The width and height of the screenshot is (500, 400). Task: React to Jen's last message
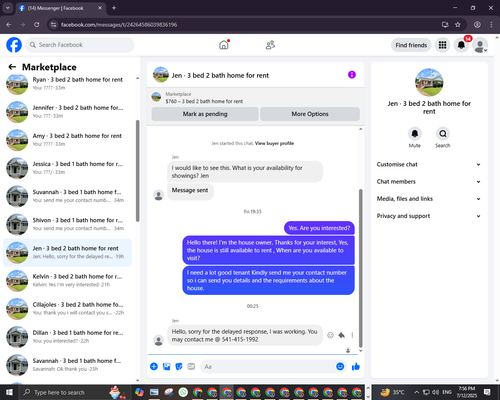point(330,335)
